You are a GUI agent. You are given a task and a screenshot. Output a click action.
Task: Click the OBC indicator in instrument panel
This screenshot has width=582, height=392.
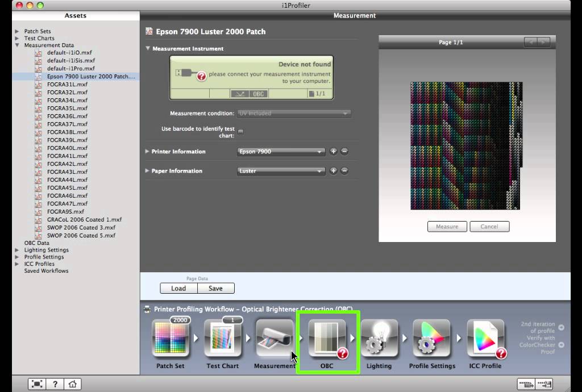pos(259,94)
